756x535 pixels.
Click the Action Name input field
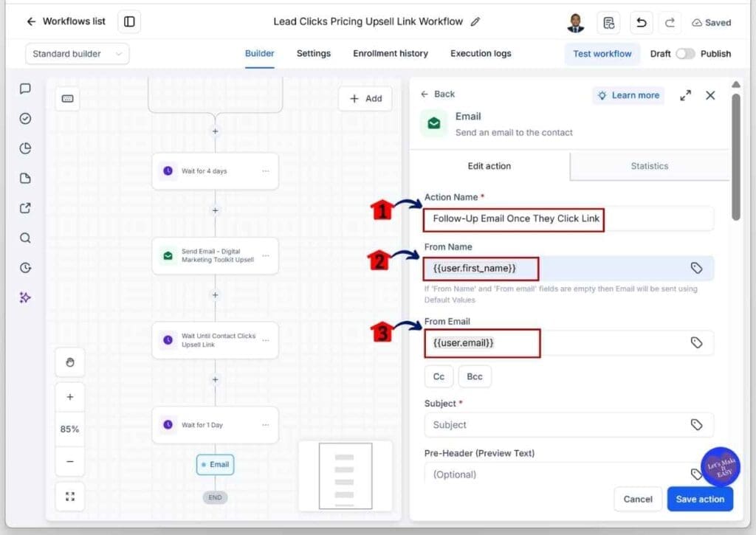568,219
